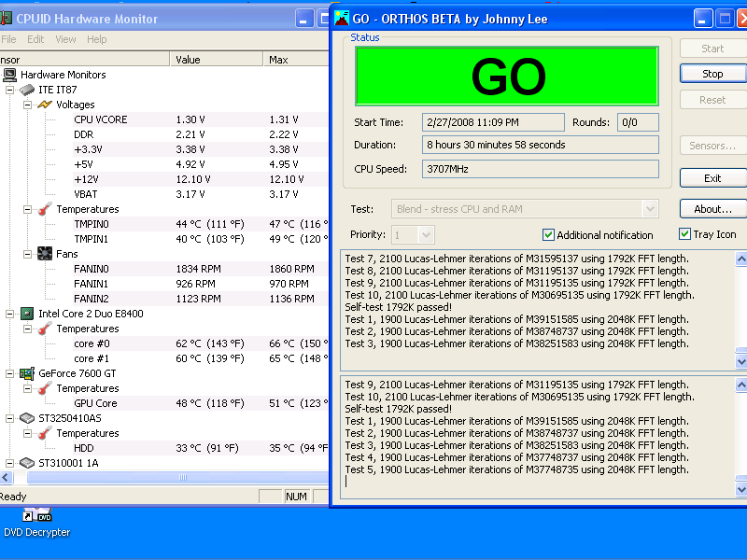
Task: Click the GeForce 7600 GT graphics card icon
Action: coord(27,373)
